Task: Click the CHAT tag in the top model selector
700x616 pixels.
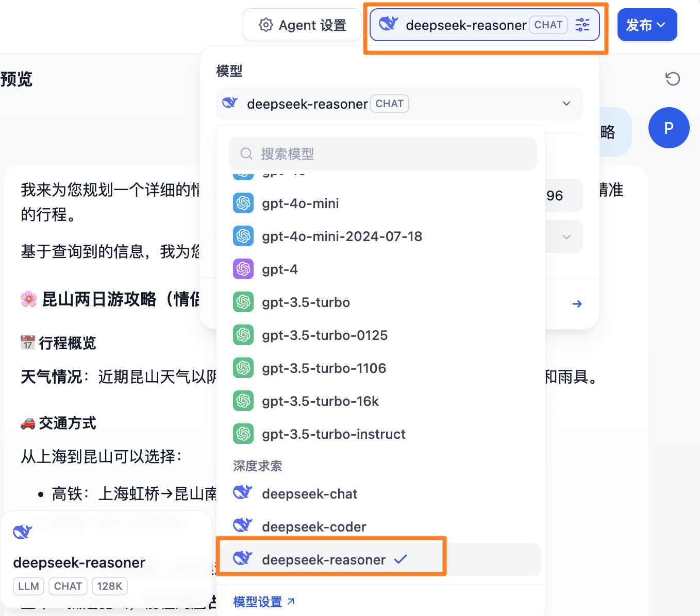Action: pyautogui.click(x=548, y=25)
